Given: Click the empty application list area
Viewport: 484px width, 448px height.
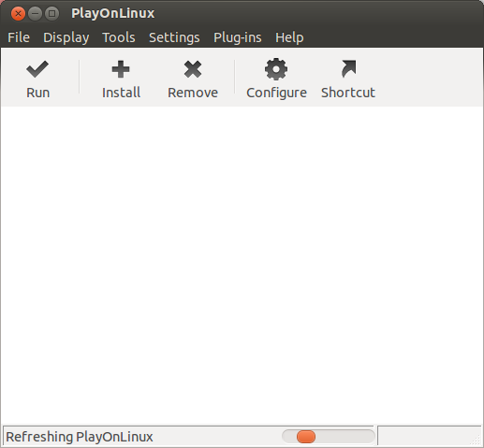Looking at the screenshot, I should pos(242,266).
